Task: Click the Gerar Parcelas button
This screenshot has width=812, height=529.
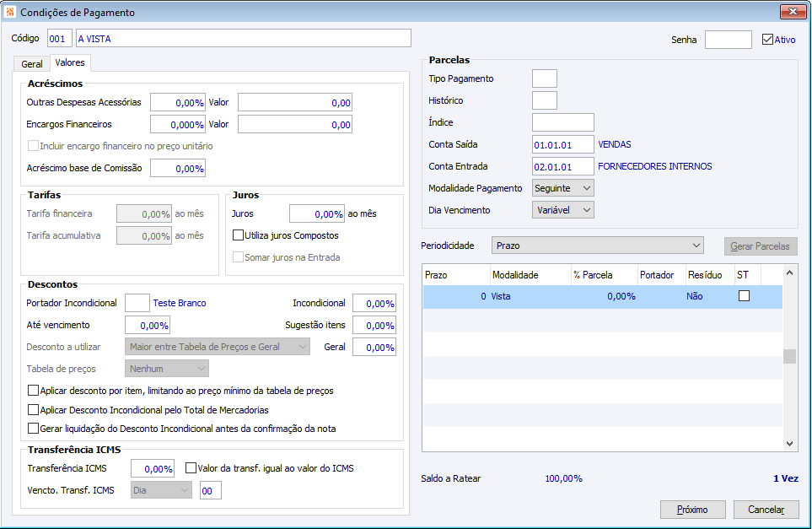Action: (x=761, y=246)
